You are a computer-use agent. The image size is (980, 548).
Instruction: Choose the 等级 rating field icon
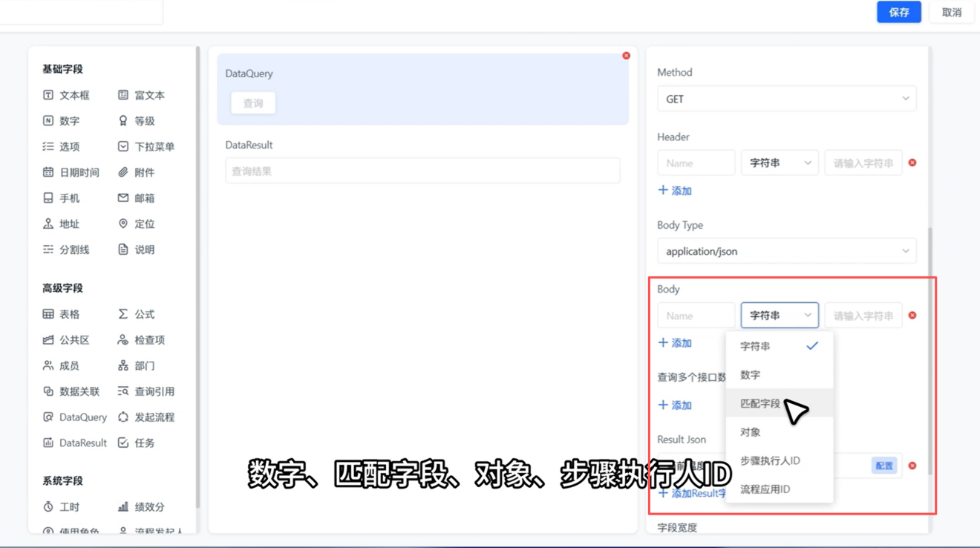tap(123, 121)
